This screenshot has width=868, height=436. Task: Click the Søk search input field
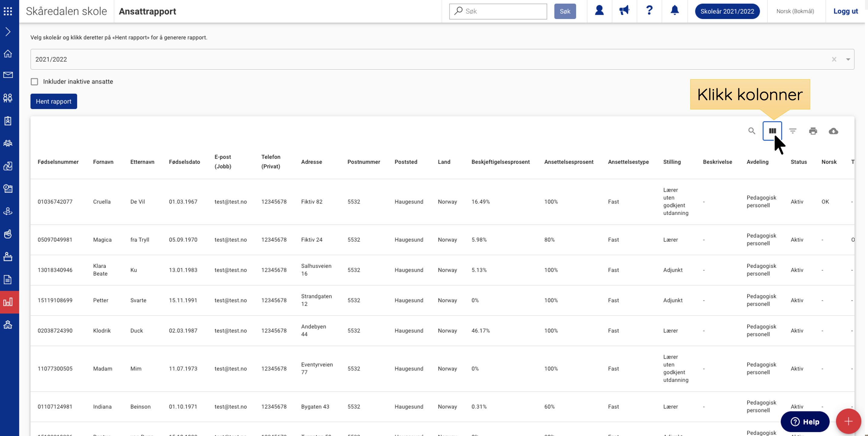pos(498,11)
